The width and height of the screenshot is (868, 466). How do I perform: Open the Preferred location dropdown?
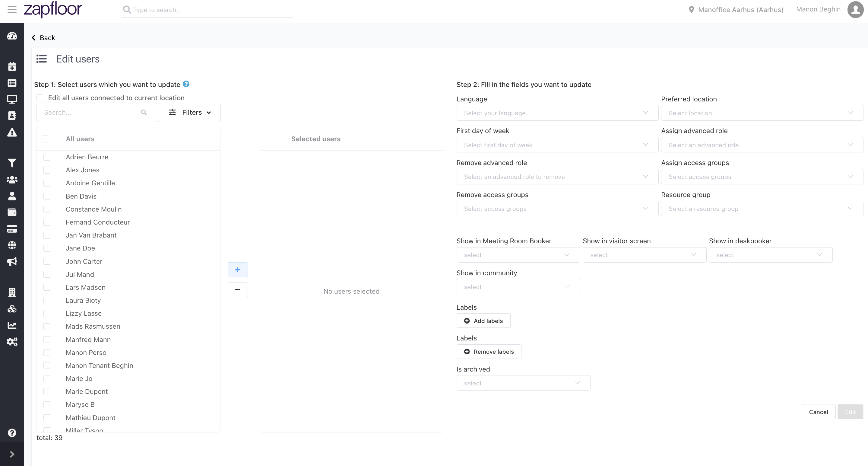[x=762, y=113]
